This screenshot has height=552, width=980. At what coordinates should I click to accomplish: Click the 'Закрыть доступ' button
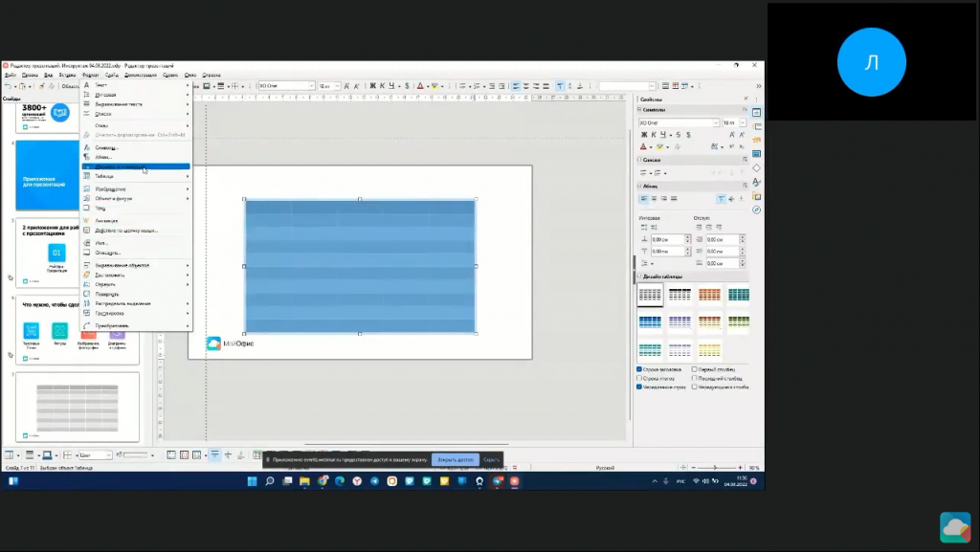click(x=455, y=459)
